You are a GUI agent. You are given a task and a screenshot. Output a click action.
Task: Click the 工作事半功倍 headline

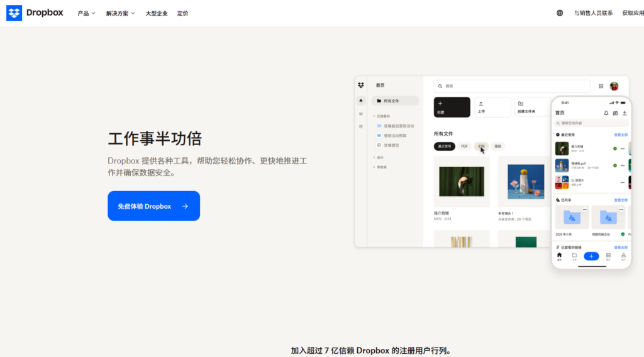pyautogui.click(x=155, y=138)
